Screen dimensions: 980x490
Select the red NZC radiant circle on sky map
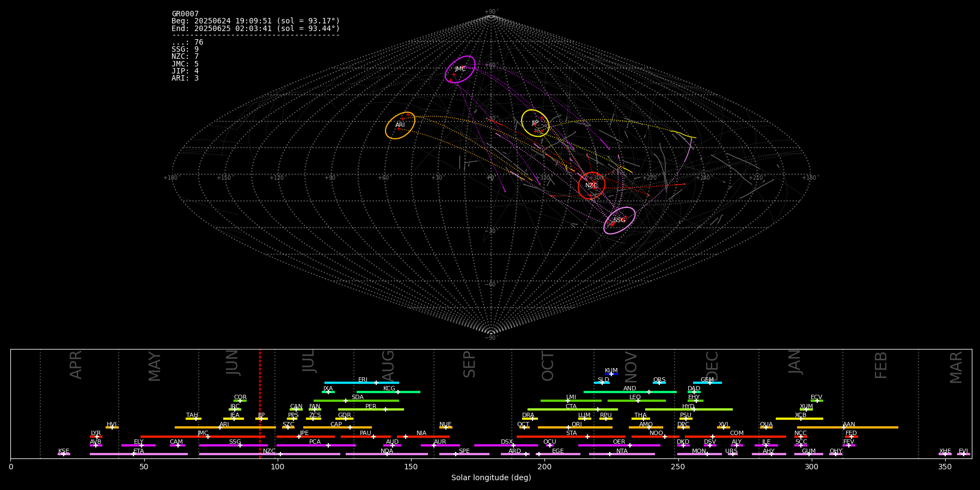point(591,186)
